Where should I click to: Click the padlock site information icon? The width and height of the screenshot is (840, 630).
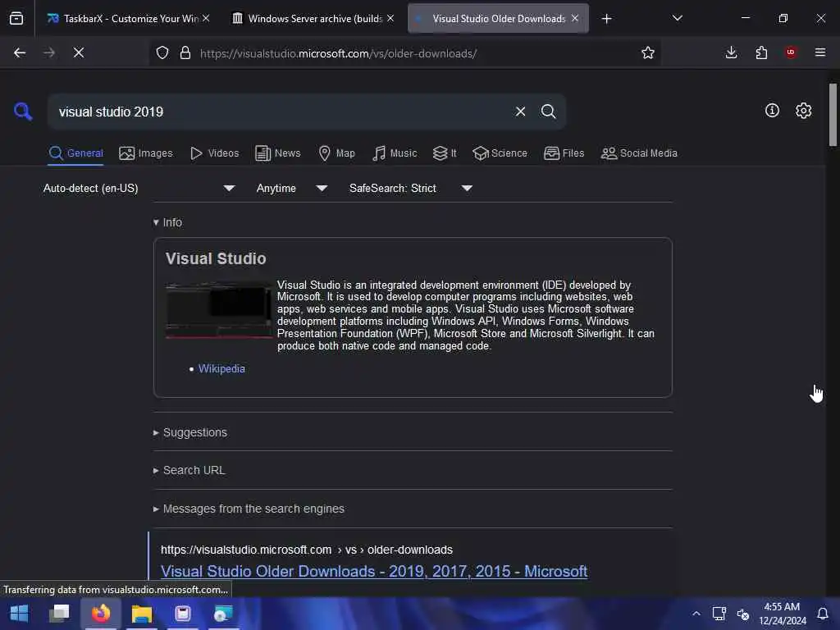[x=185, y=53]
